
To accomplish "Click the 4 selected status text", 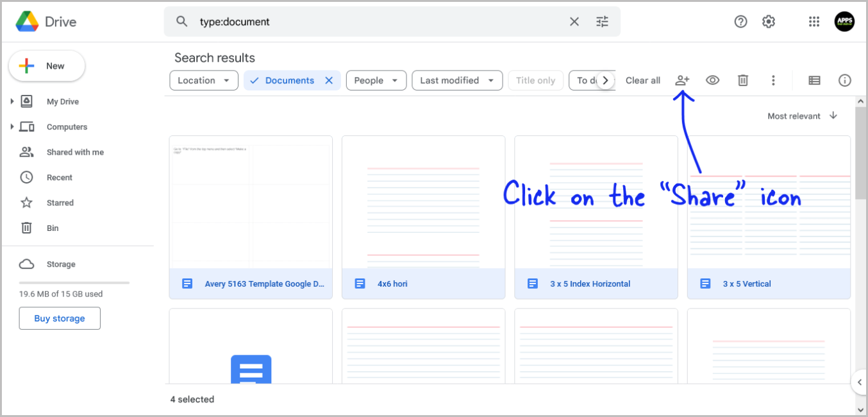I will [x=192, y=399].
